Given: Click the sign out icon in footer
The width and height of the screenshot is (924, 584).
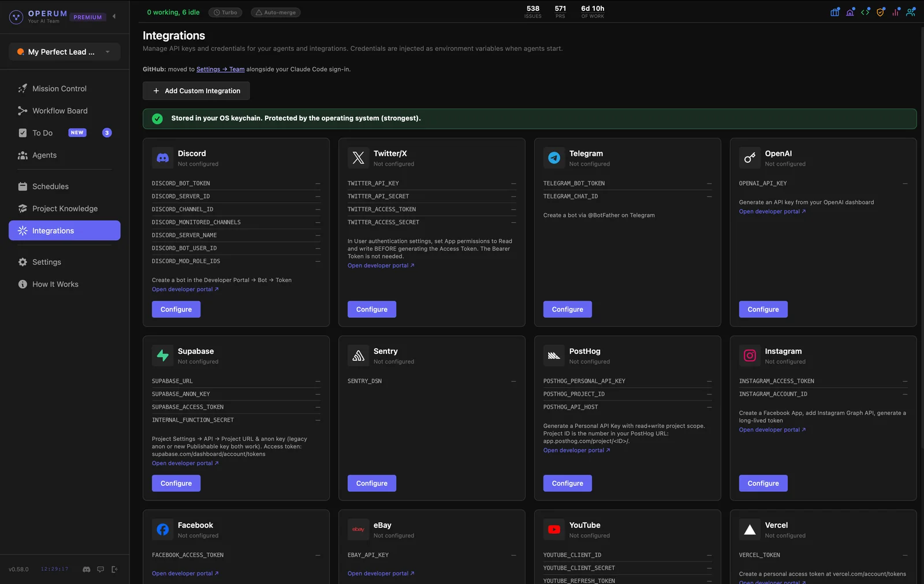Looking at the screenshot, I should point(114,569).
